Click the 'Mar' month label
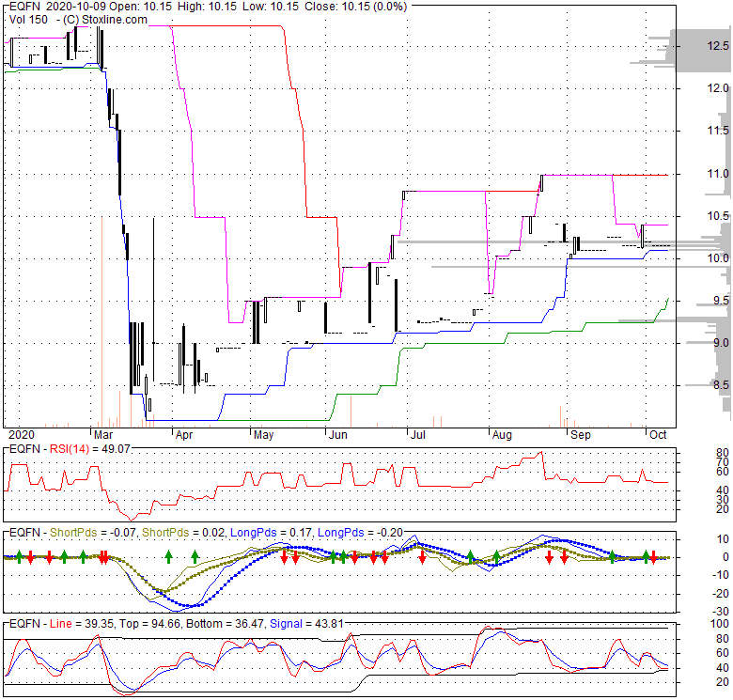The width and height of the screenshot is (733, 700). click(x=103, y=435)
